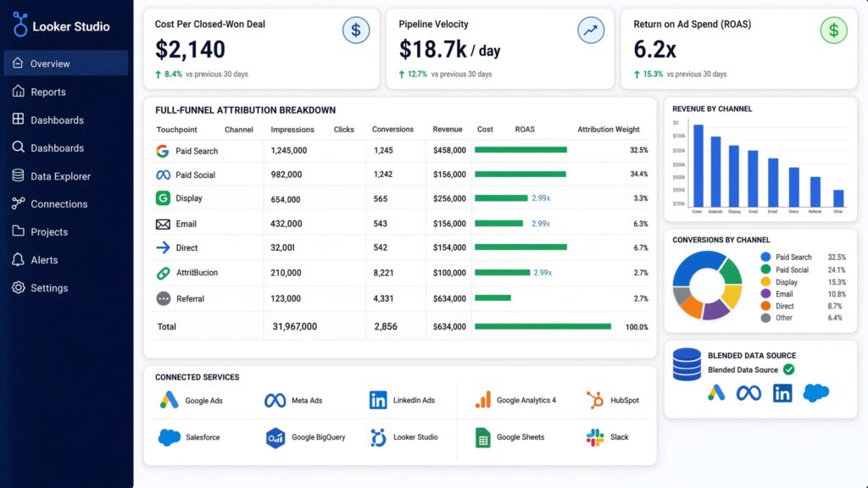This screenshot has width=868, height=488.
Task: Click the Alerts bell icon
Action: point(19,259)
